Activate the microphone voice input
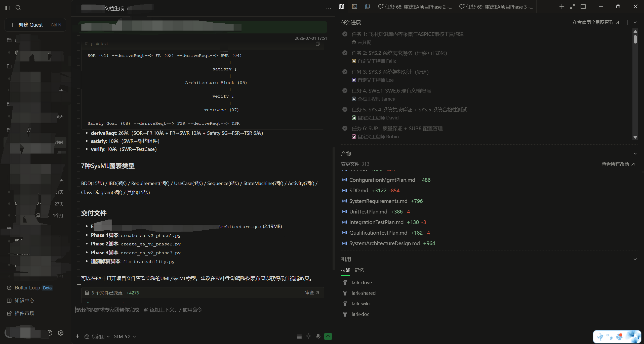644x344 pixels. pyautogui.click(x=318, y=336)
